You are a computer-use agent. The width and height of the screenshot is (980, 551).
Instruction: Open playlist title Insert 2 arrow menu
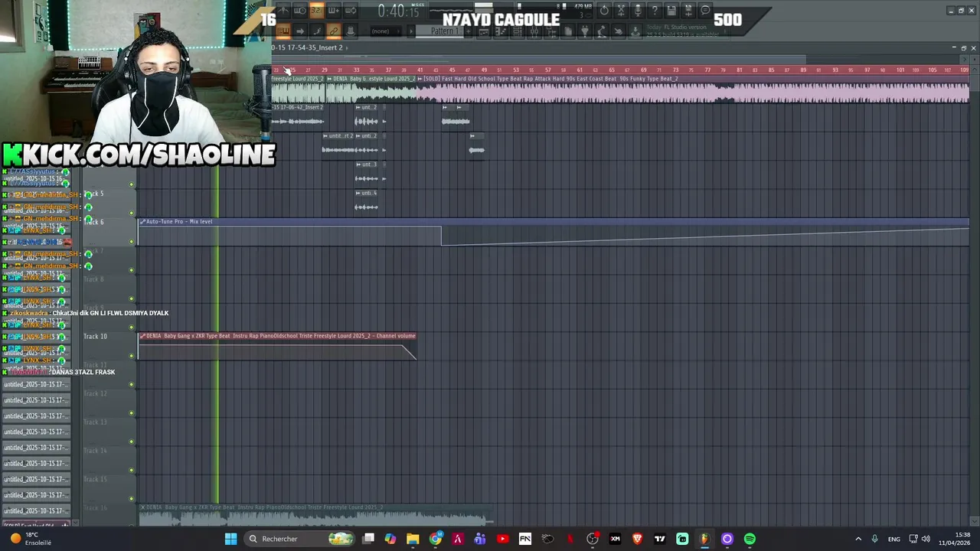(348, 47)
